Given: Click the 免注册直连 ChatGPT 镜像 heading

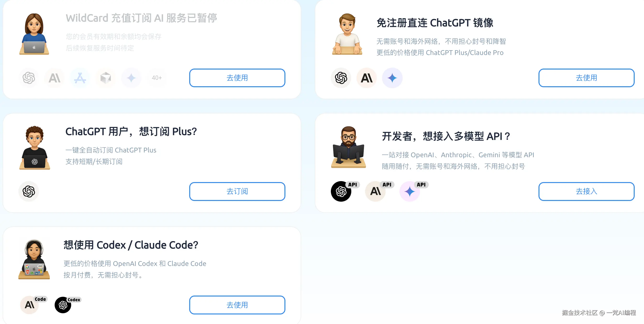Looking at the screenshot, I should point(435,23).
